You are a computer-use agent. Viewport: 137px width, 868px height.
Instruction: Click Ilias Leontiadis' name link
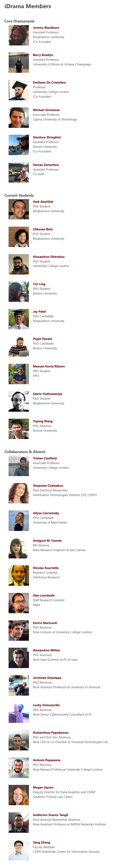44,595
